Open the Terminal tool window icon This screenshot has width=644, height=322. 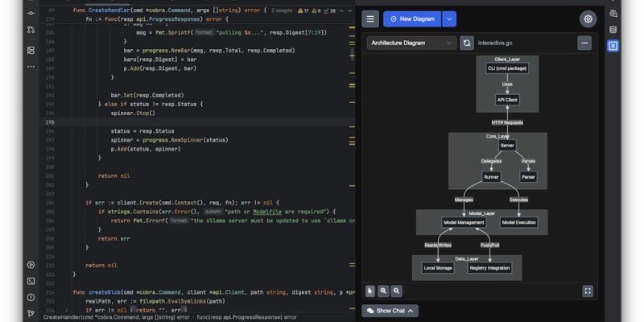pyautogui.click(x=31, y=281)
